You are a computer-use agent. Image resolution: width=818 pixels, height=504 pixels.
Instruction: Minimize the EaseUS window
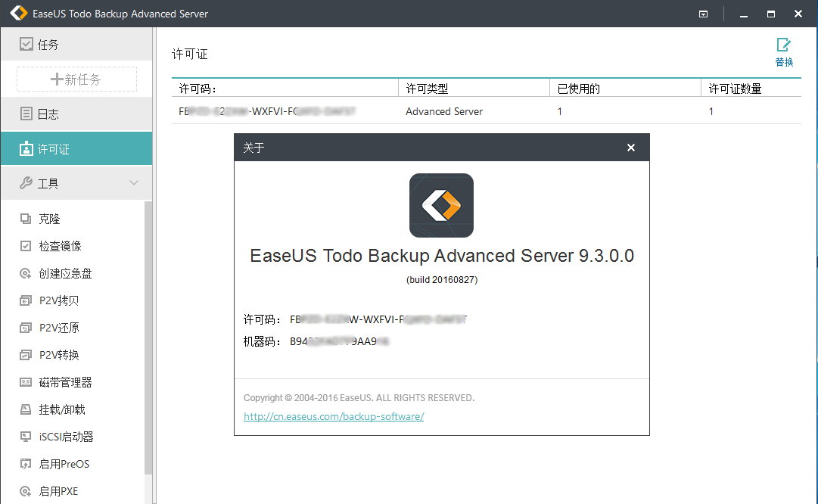(743, 14)
